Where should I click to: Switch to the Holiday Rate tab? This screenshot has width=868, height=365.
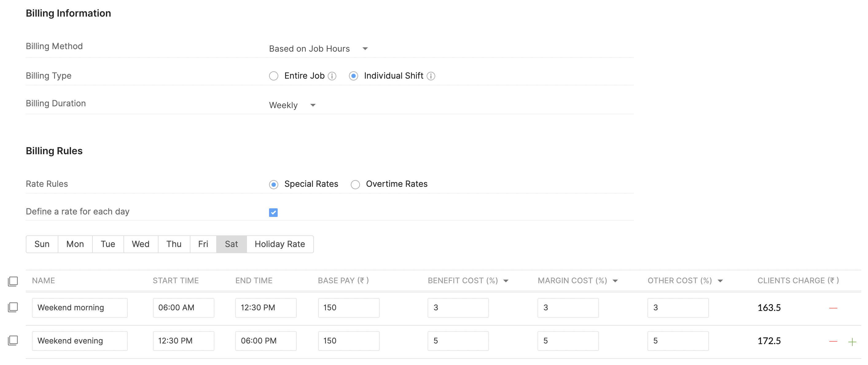(280, 244)
